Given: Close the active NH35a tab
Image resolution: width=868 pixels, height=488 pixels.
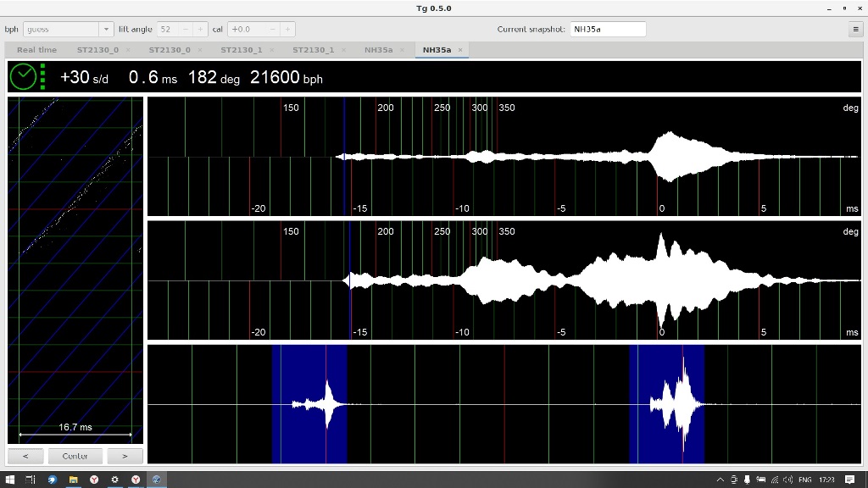Looking at the screenshot, I should pos(460,50).
